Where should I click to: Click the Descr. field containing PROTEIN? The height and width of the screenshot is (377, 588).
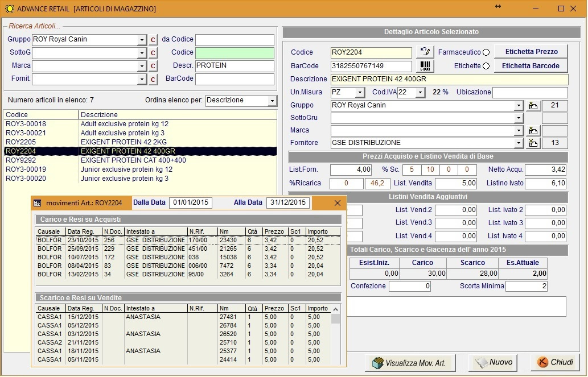coord(235,66)
